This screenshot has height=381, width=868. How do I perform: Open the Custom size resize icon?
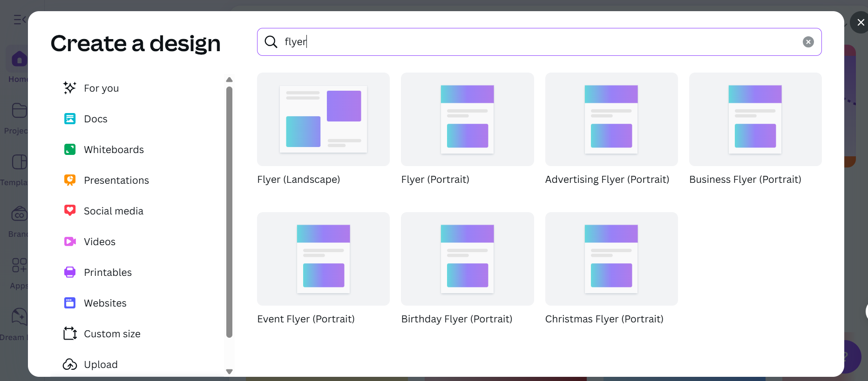point(70,333)
